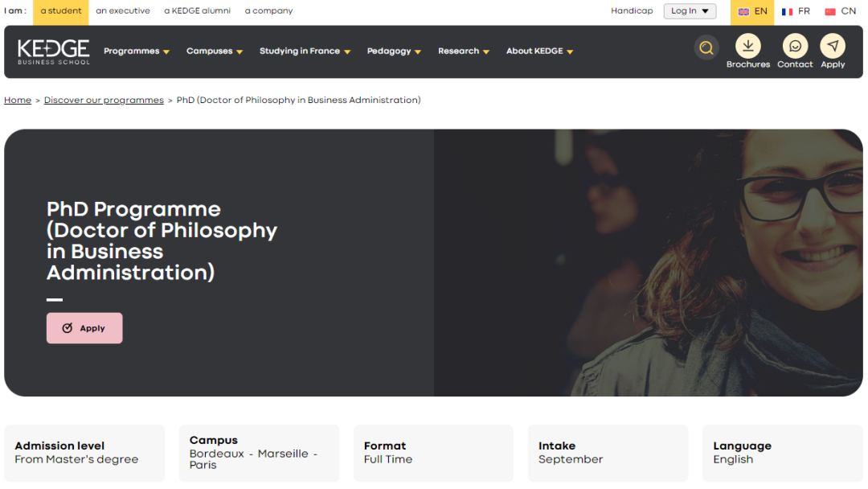Open the Brochures download icon
868x489 pixels.
747,46
